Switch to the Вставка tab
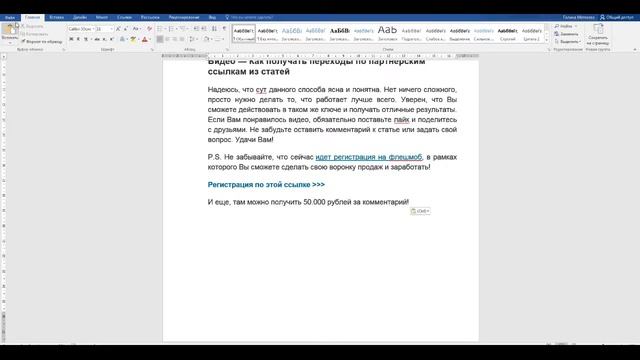The width and height of the screenshot is (640, 360). click(x=56, y=18)
